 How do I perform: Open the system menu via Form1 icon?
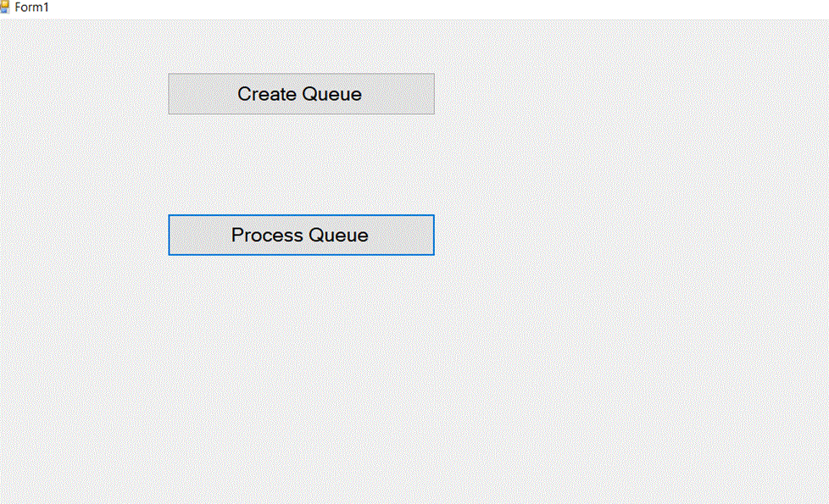pos(4,7)
